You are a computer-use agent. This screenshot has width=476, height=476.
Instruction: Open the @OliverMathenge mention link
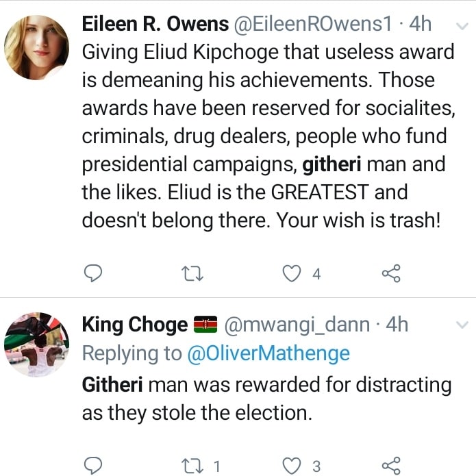point(268,353)
